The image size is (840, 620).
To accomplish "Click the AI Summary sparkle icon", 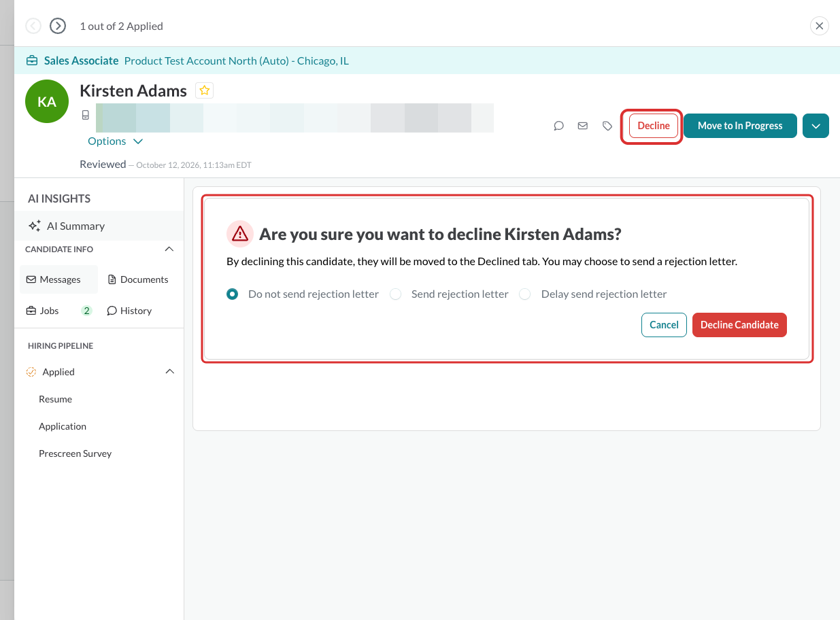I will (x=35, y=226).
